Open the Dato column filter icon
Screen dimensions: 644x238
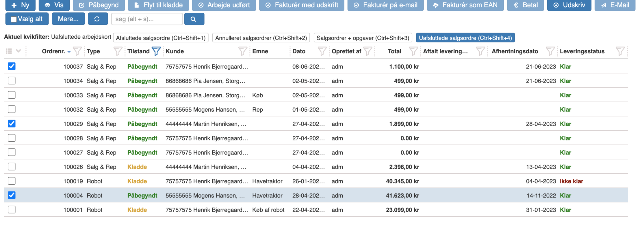click(x=322, y=51)
